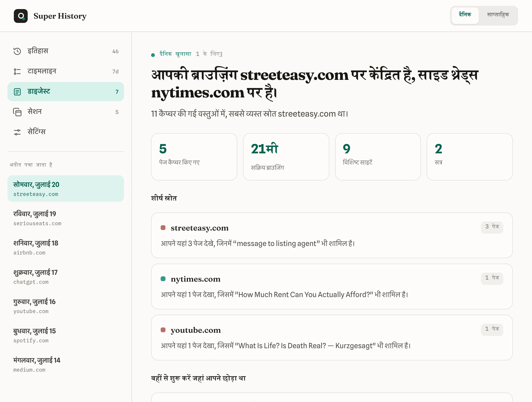Click the टाइमलाइन 7d badge
Screen dimensions: 532x402
(x=115, y=72)
